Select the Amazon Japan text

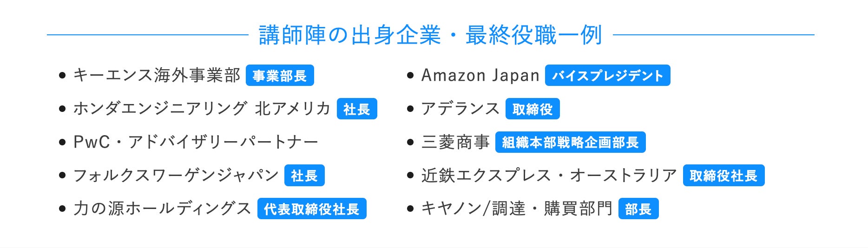point(480,75)
